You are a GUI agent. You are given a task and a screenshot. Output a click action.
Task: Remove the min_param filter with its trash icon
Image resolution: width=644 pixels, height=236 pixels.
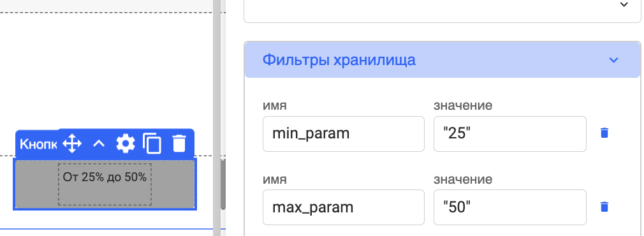pyautogui.click(x=604, y=133)
